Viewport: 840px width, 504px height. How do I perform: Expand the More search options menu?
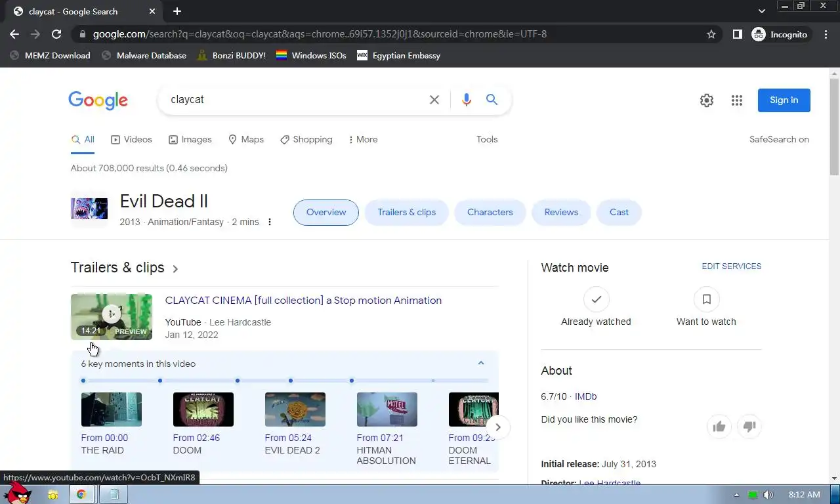[363, 140]
